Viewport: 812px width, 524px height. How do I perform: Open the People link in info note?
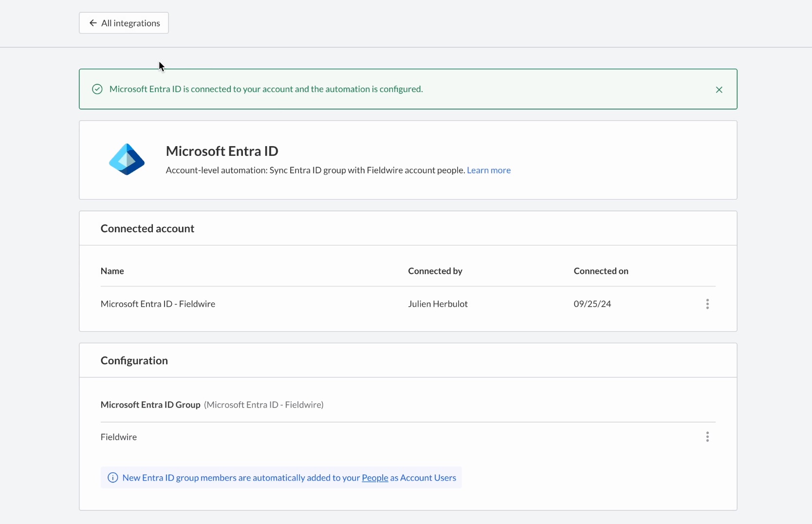pyautogui.click(x=375, y=478)
